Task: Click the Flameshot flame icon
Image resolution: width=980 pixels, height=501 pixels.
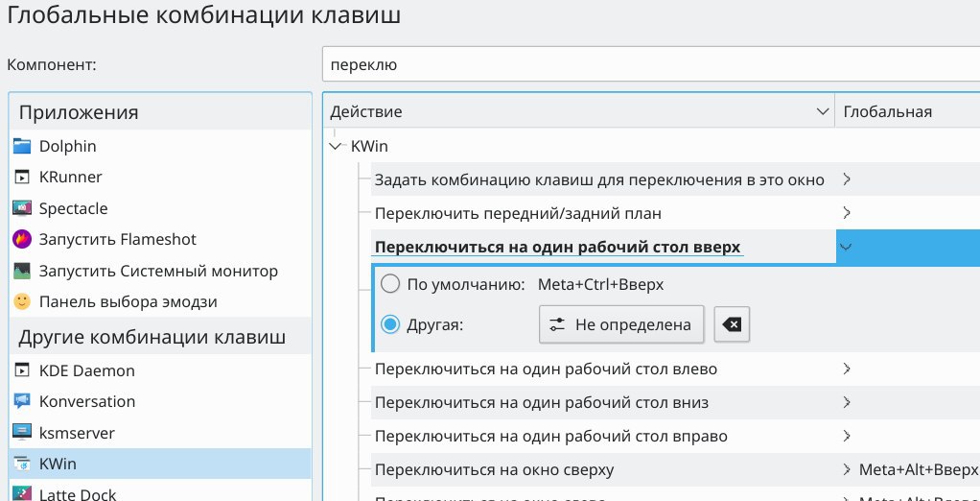Action: coord(22,240)
